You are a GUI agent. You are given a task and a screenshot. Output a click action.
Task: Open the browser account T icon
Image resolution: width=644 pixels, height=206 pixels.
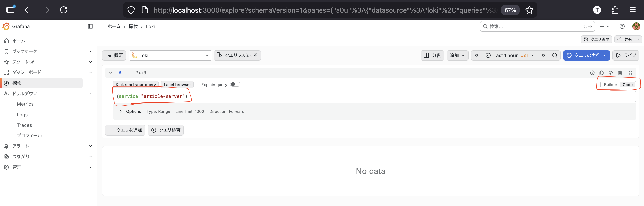[597, 10]
